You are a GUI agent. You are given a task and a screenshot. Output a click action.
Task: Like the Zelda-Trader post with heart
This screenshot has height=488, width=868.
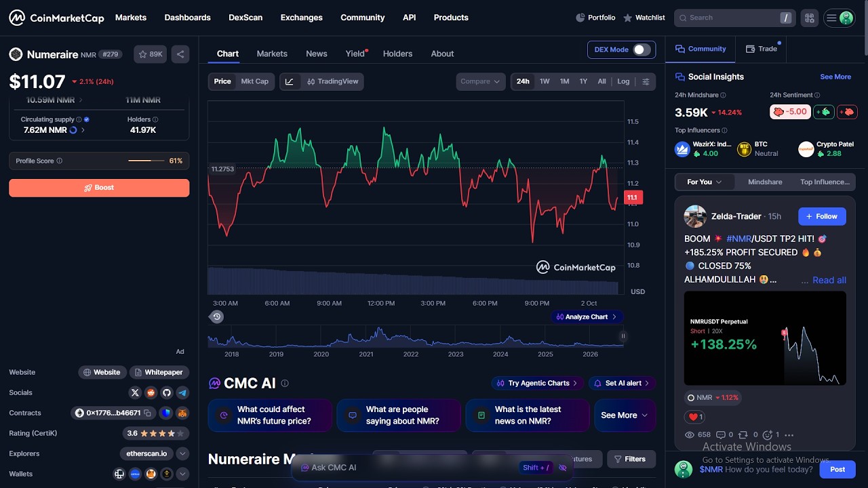[693, 417]
